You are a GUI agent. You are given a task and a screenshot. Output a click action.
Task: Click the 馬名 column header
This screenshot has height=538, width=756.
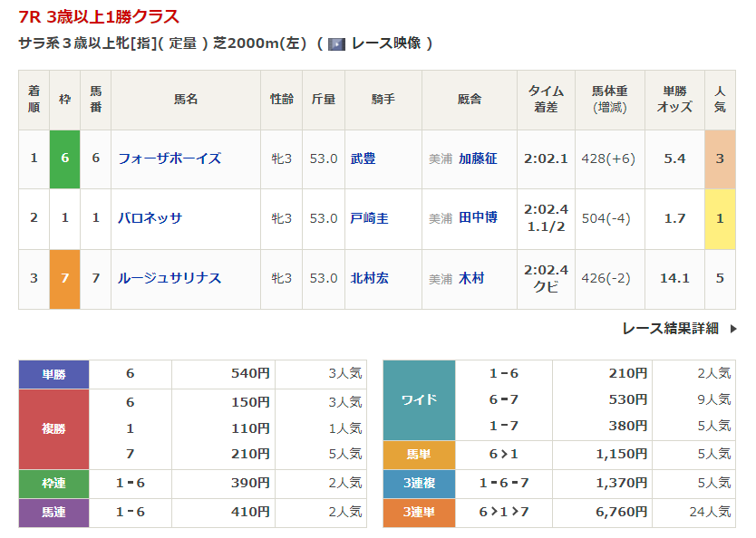click(x=186, y=100)
